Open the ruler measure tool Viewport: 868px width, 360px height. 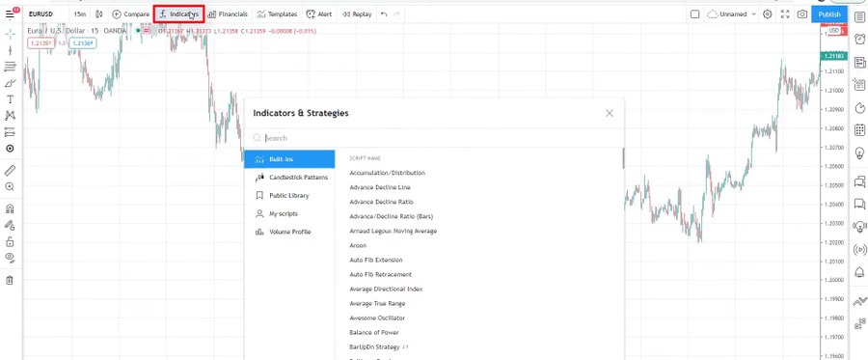tap(10, 171)
